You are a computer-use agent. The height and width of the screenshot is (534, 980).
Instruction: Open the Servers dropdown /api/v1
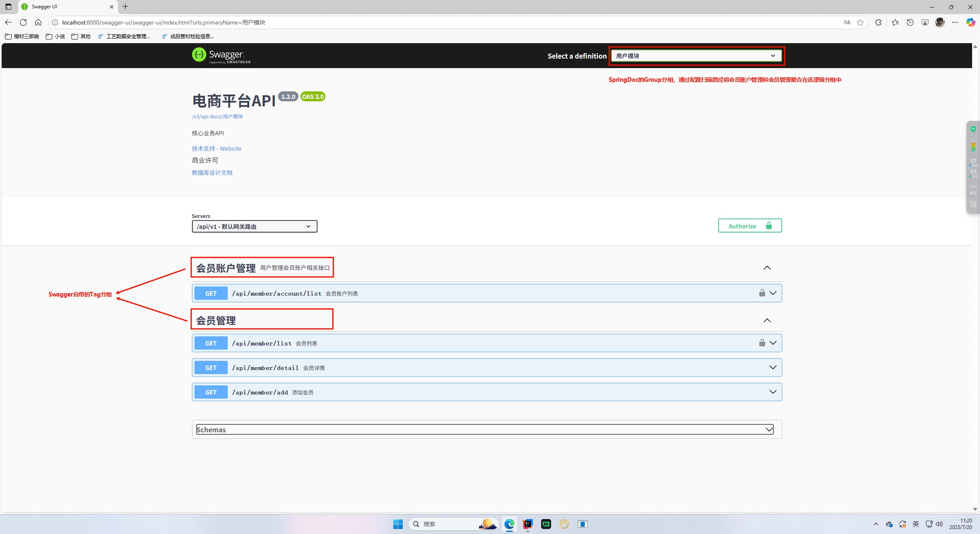point(254,227)
